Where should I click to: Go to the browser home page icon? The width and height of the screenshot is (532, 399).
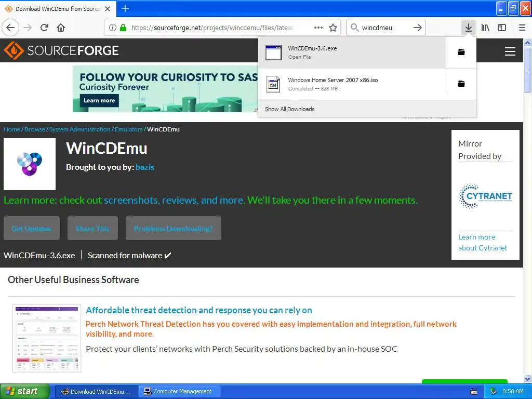61,28
